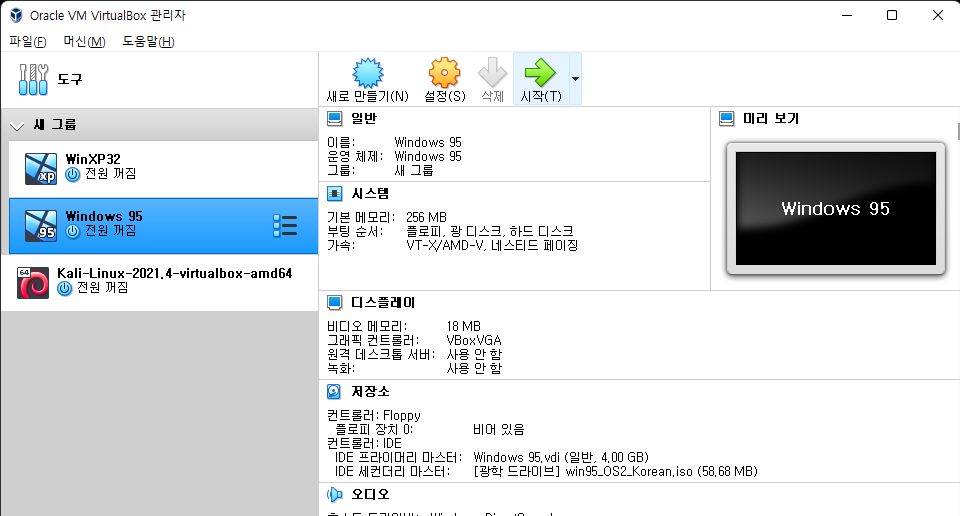
Task: Click the 미리 보기 monitor icon
Action: 726,118
